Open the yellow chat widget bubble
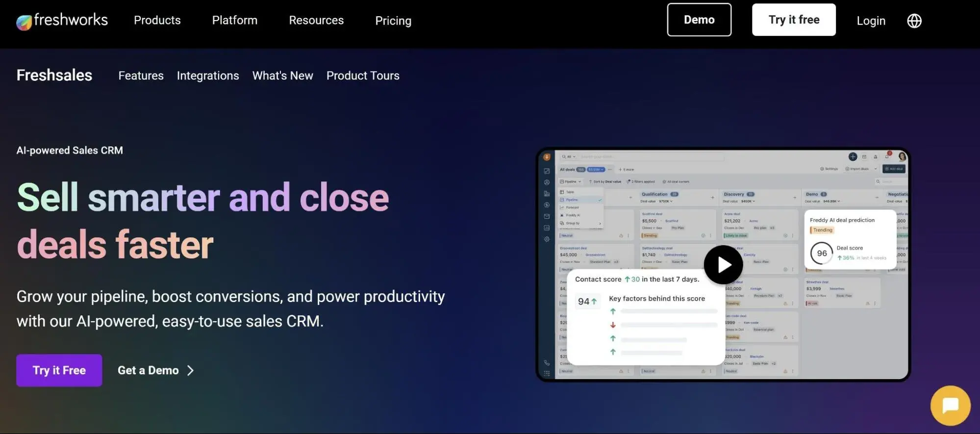This screenshot has height=434, width=980. click(950, 406)
